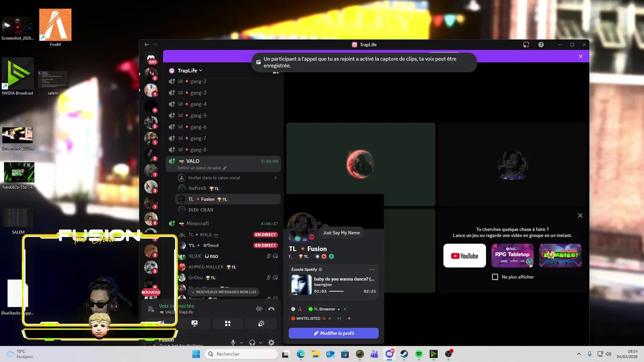The height and width of the screenshot is (362, 644).
Task: Open the Discord inbox icon in title bar
Action: 526,45
